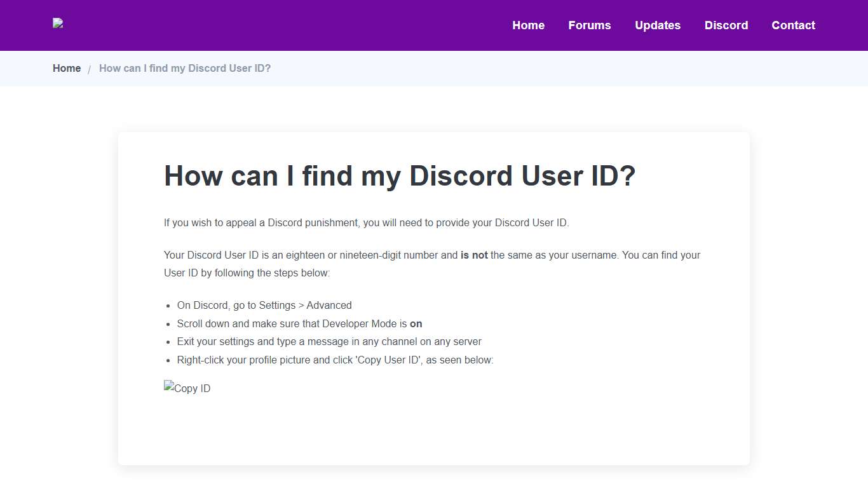This screenshot has width=868, height=488.
Task: Click the breadcrumb 'How can I find my Discord User ID?'
Action: click(184, 68)
